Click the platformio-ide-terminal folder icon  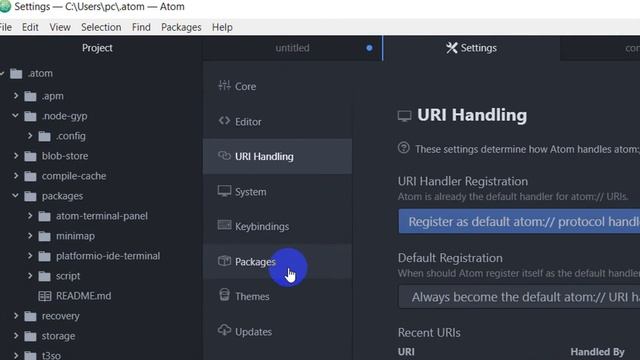(x=44, y=256)
